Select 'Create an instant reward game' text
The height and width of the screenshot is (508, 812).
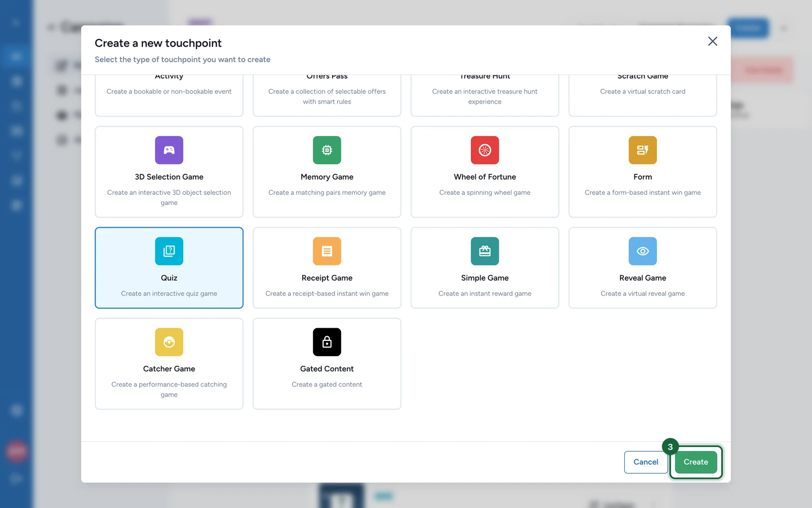pos(485,294)
